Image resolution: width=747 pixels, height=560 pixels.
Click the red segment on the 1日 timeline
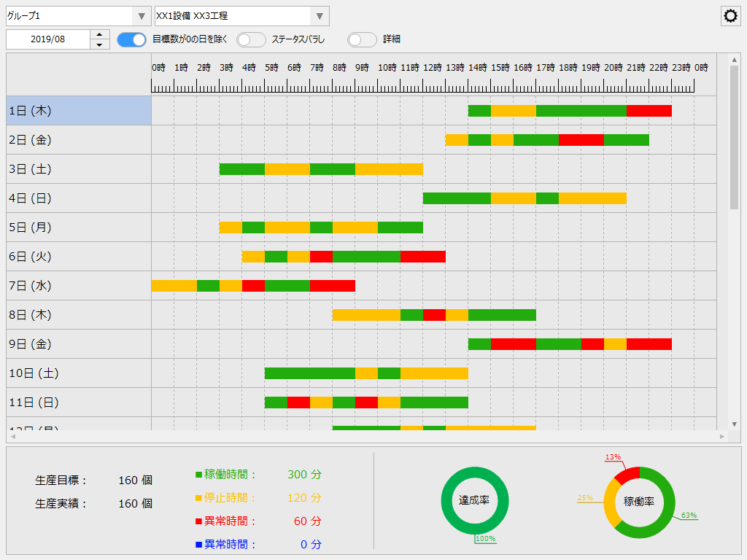[x=649, y=111]
